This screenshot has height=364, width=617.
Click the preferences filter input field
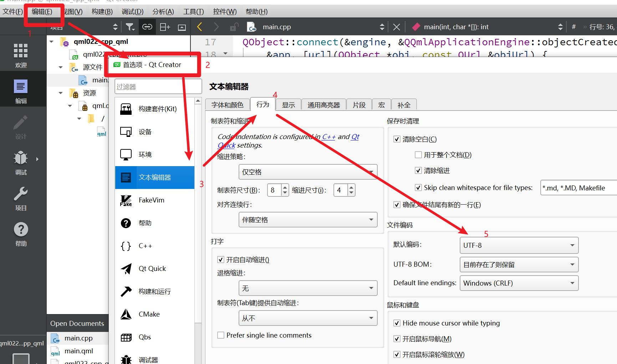pos(158,87)
